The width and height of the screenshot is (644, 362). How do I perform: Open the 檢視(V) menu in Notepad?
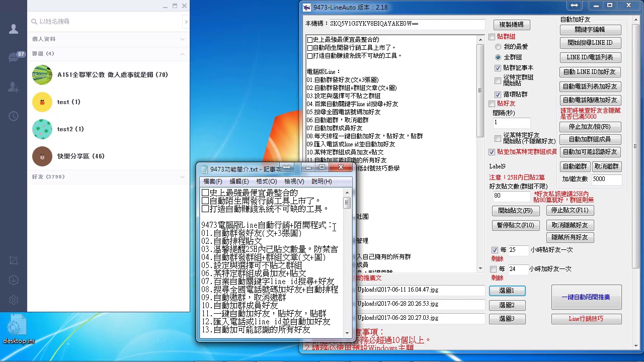pyautogui.click(x=294, y=182)
